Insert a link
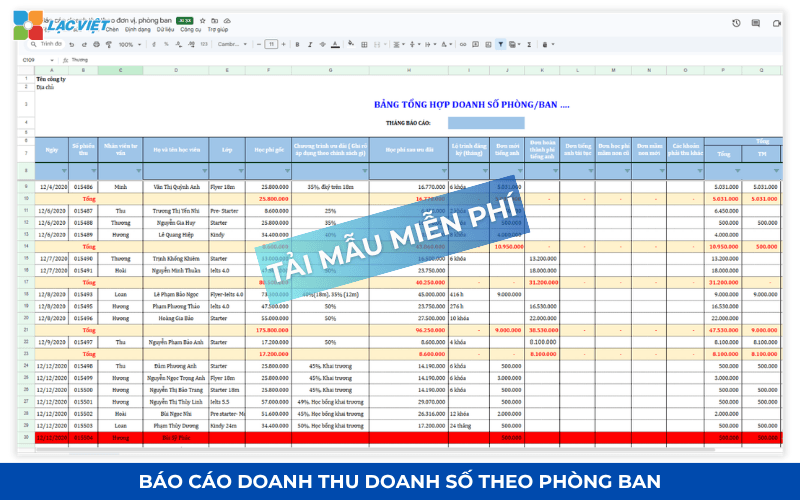 pos(463,44)
